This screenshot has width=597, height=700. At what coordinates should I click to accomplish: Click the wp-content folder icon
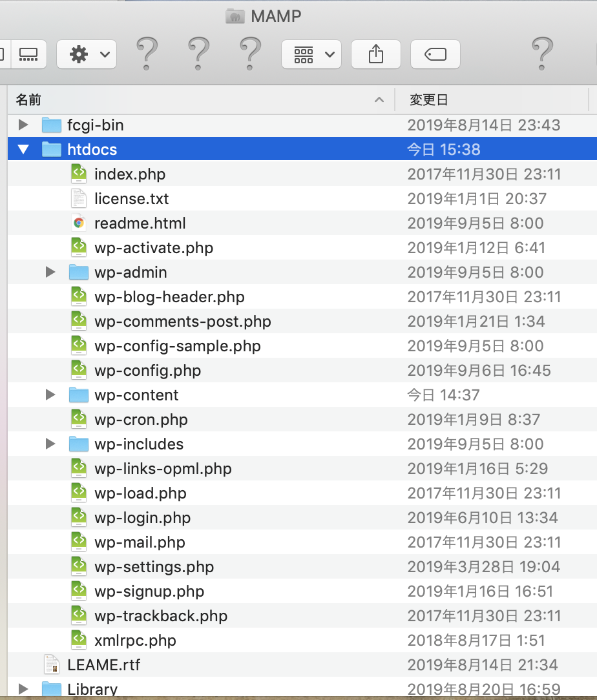pos(79,395)
